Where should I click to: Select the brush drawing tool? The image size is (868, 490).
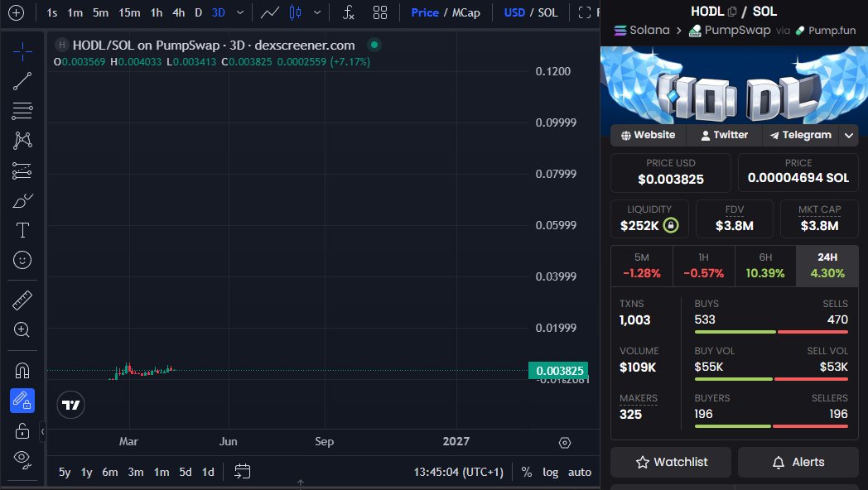tap(22, 200)
